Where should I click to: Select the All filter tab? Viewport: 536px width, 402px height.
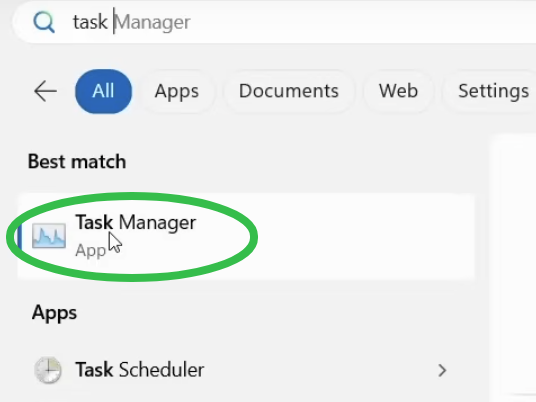point(103,91)
